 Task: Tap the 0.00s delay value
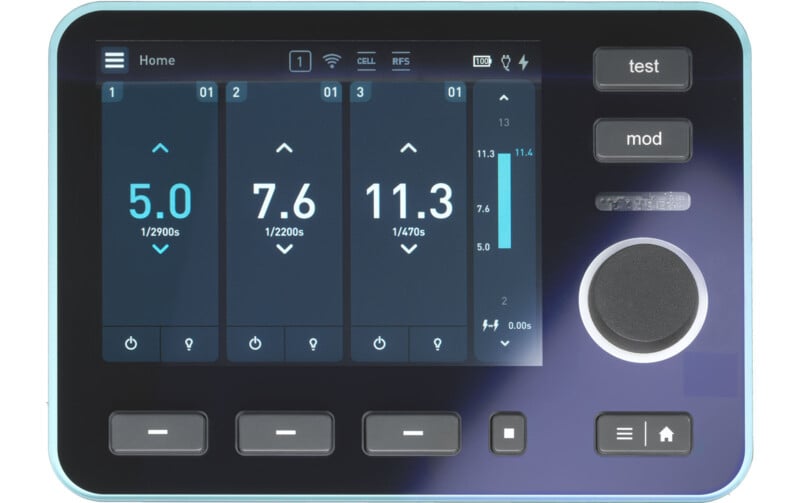tap(519, 325)
